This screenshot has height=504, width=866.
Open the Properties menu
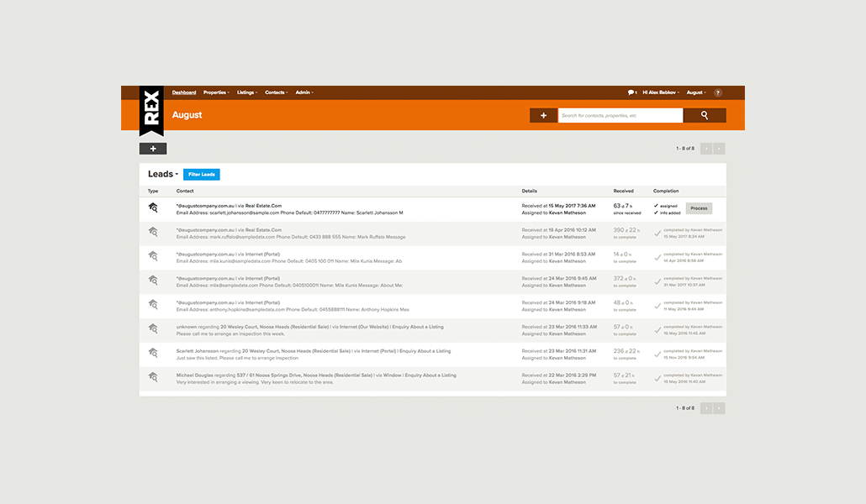tap(216, 92)
